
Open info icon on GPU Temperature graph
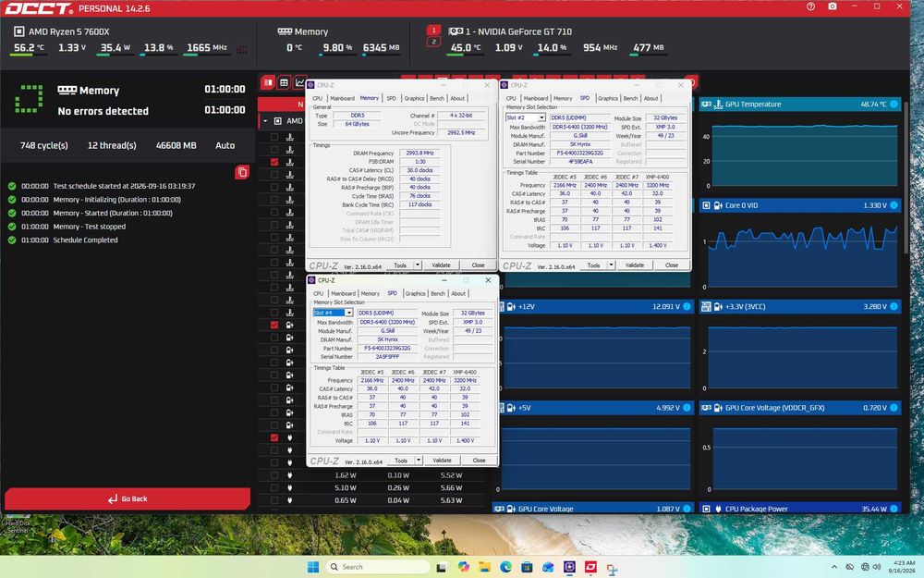[894, 105]
